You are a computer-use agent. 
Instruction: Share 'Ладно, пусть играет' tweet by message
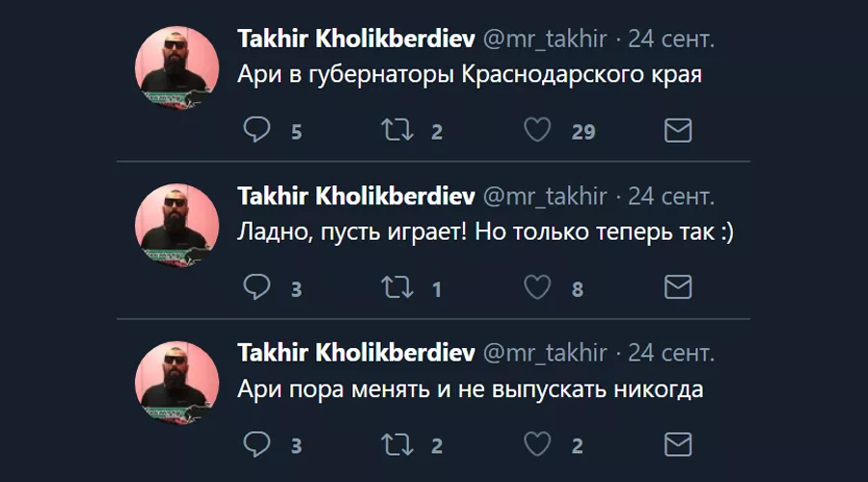coord(679,287)
